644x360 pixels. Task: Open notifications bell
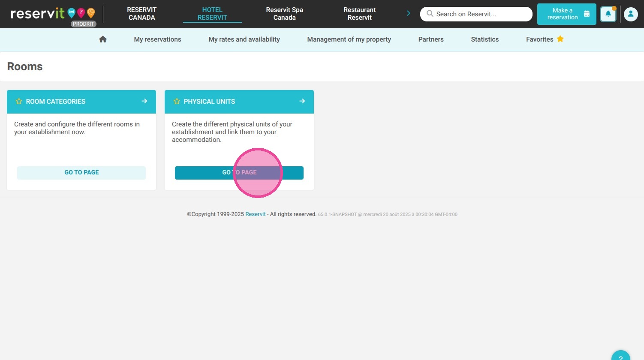pos(608,14)
